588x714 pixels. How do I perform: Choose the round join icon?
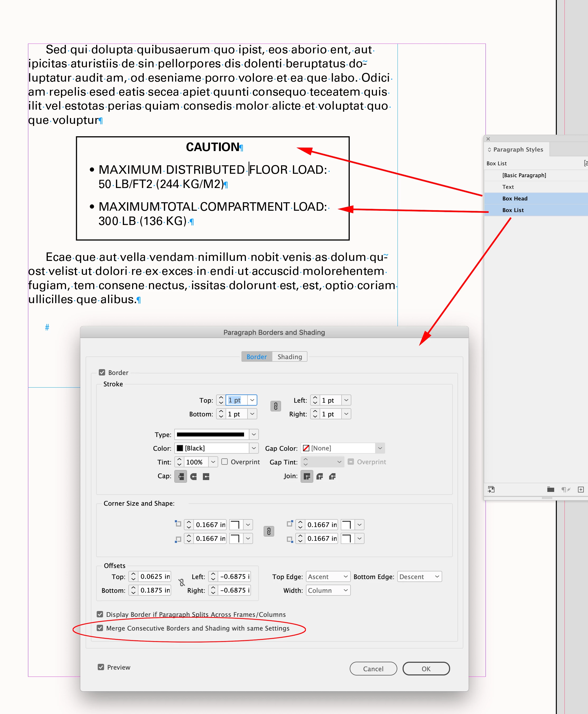click(319, 477)
